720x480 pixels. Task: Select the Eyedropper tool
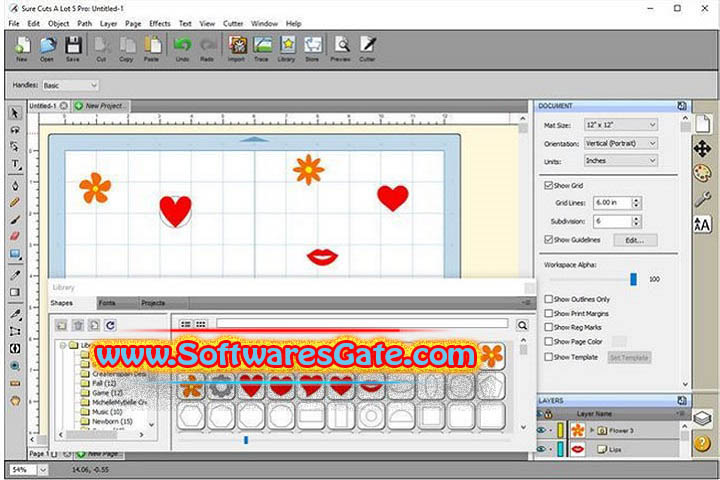click(x=15, y=275)
